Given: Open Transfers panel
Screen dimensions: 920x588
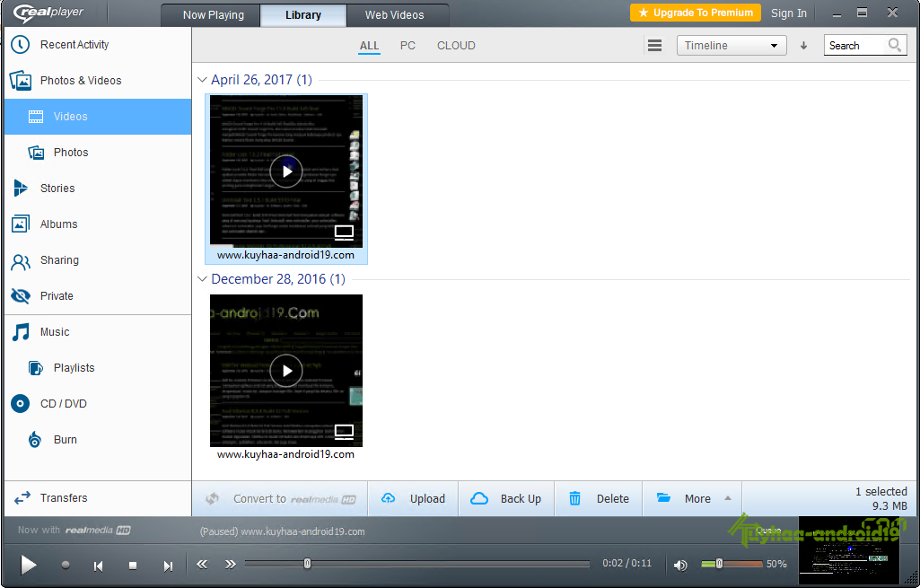Looking at the screenshot, I should click(98, 498).
